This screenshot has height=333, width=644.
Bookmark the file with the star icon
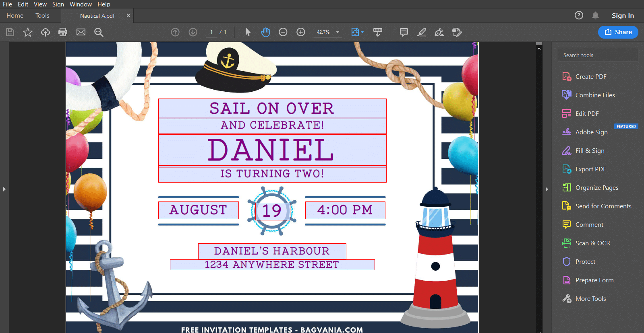point(27,32)
